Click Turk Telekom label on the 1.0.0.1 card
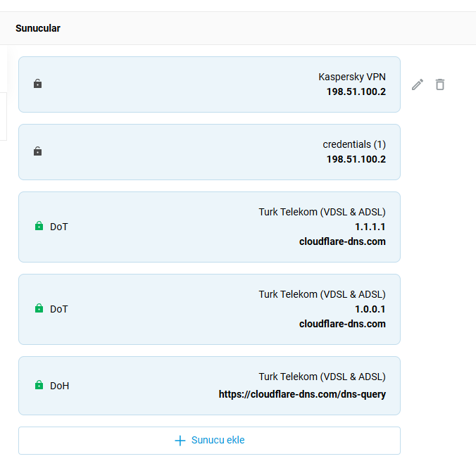The height and width of the screenshot is (473, 476). click(322, 294)
